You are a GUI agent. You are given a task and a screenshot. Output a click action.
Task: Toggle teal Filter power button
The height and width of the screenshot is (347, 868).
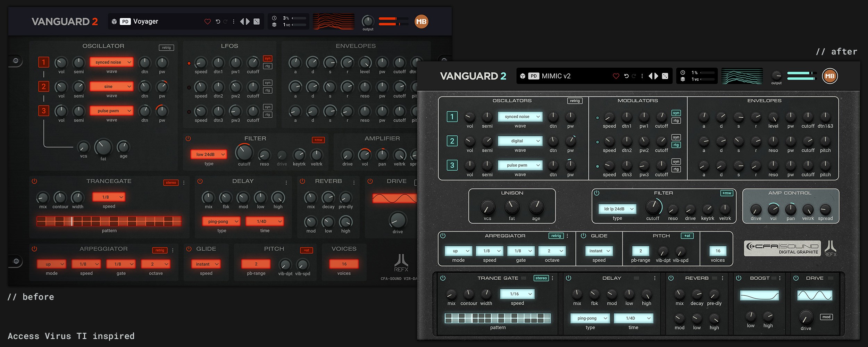[596, 193]
